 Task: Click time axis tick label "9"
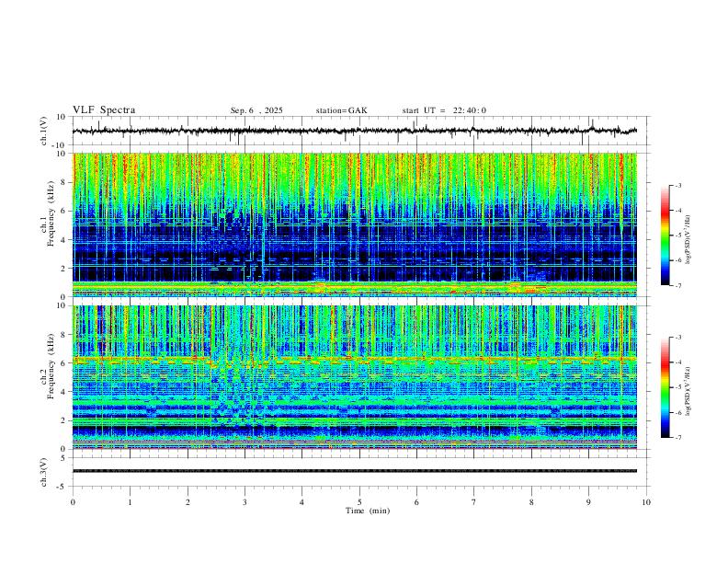(588, 502)
